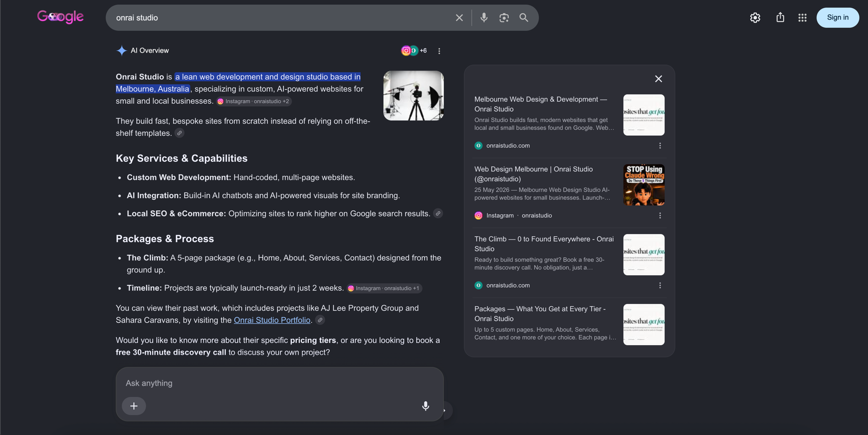Click link icon after off-the-shelf templates
Viewport: 868px width, 435px height.
[x=179, y=133]
